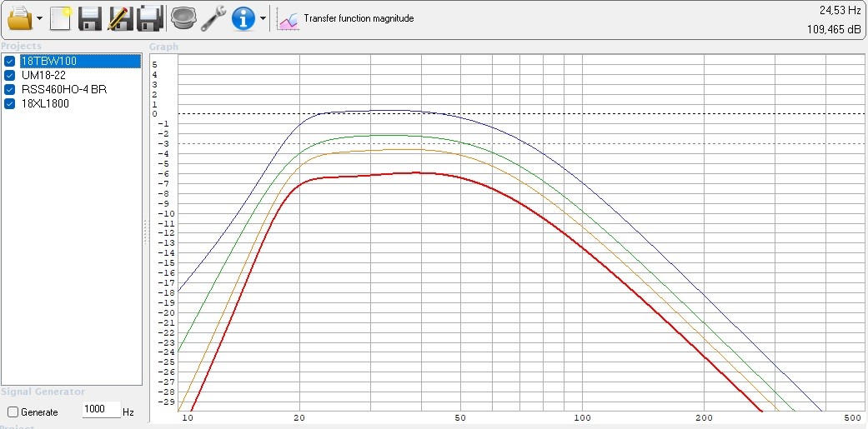Toggle the UM18-22 project checkbox
The height and width of the screenshot is (429, 868).
pos(10,76)
